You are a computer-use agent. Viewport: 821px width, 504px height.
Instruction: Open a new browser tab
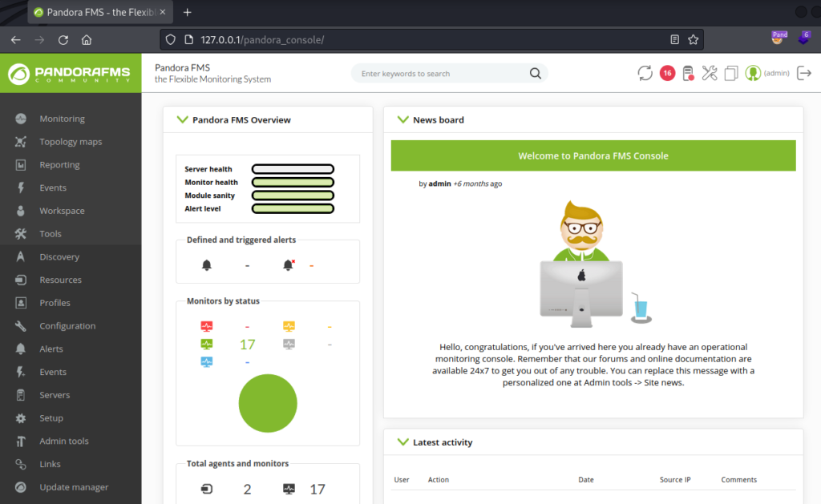click(187, 12)
